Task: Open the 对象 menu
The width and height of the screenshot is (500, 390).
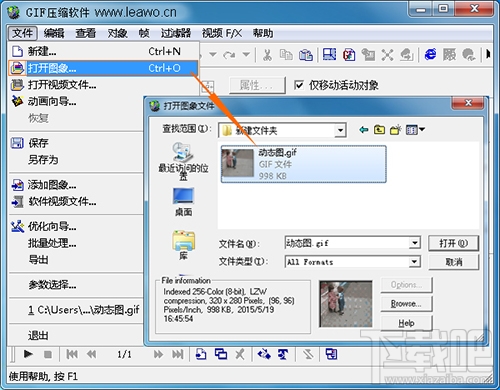Action: click(x=117, y=33)
